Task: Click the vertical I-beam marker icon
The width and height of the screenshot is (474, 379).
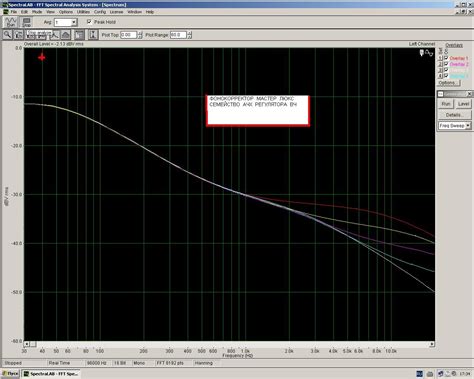Action: tap(93, 35)
